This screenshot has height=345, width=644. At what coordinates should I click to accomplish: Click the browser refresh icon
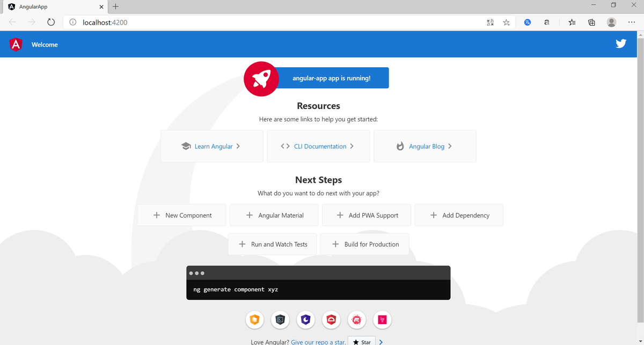point(51,23)
